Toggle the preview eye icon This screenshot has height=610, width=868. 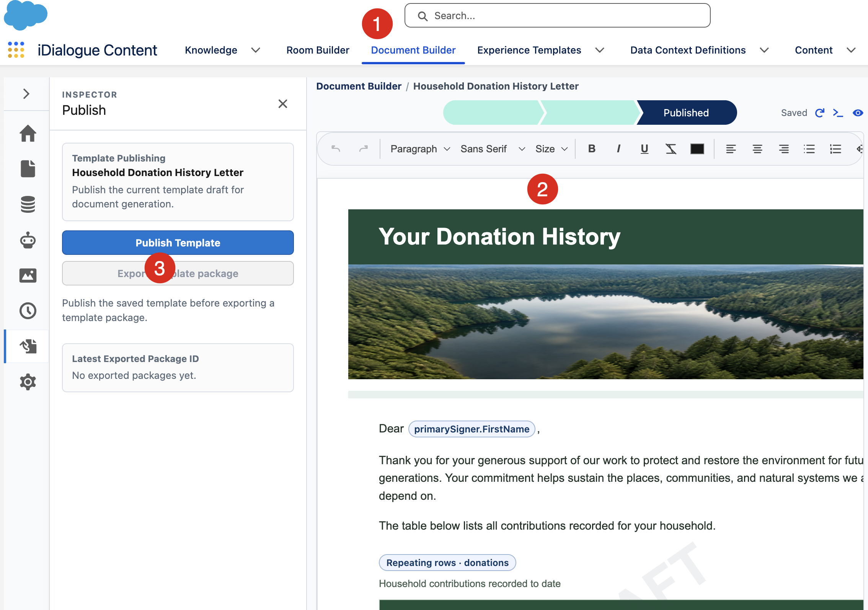click(x=858, y=113)
